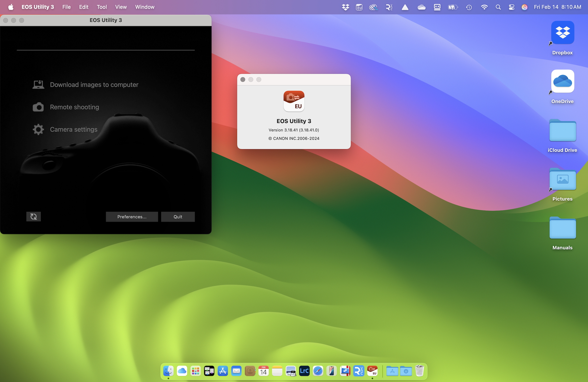
Task: Expand the Window menu
Action: 145,7
